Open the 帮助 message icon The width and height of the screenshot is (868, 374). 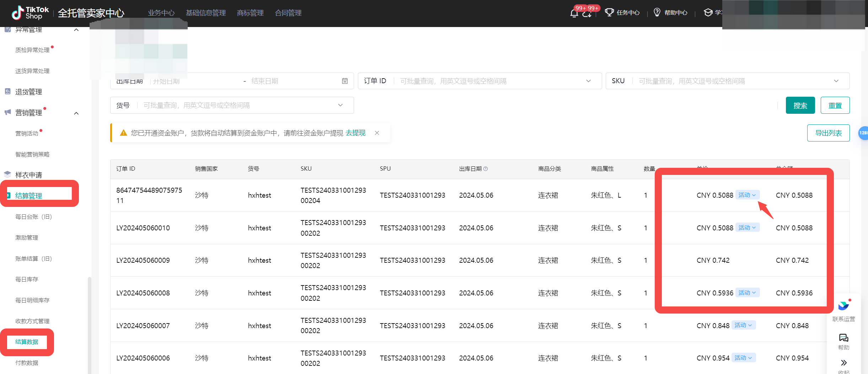point(843,337)
